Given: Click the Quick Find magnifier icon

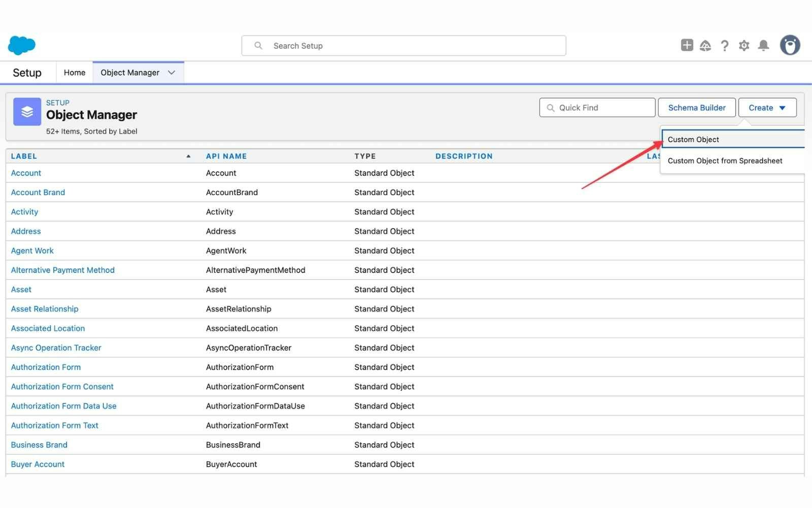Looking at the screenshot, I should (x=551, y=108).
